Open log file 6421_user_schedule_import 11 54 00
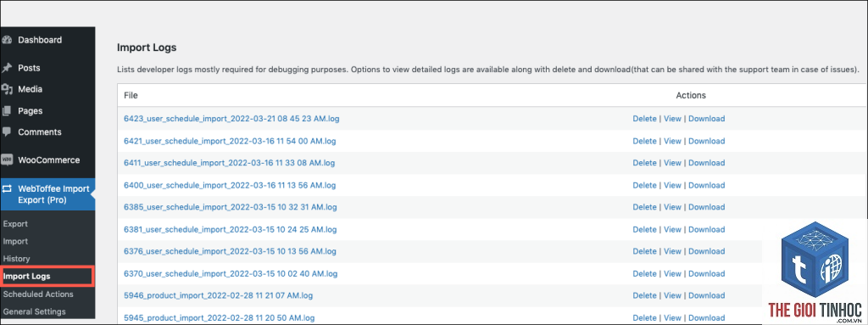 [230, 141]
